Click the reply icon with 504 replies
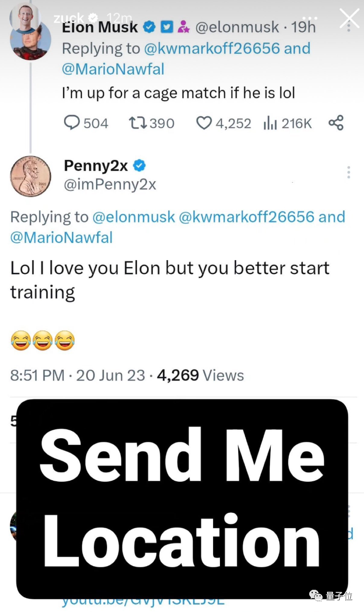 [x=73, y=123]
